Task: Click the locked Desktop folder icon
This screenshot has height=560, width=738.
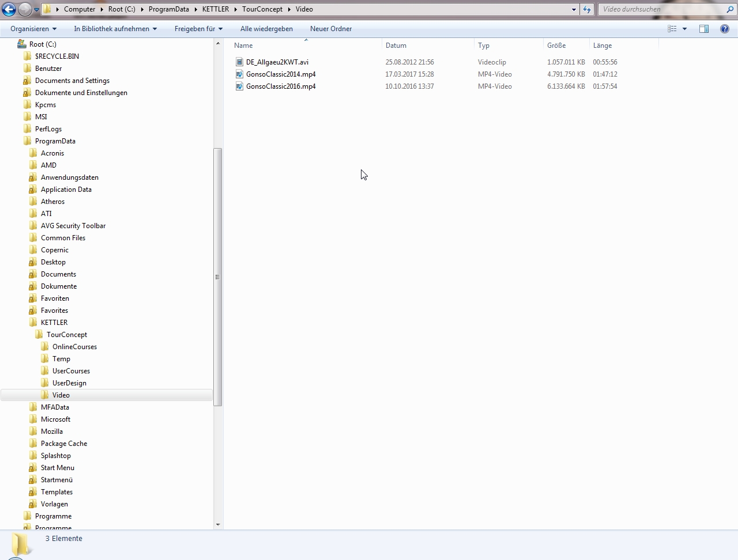Action: (33, 262)
